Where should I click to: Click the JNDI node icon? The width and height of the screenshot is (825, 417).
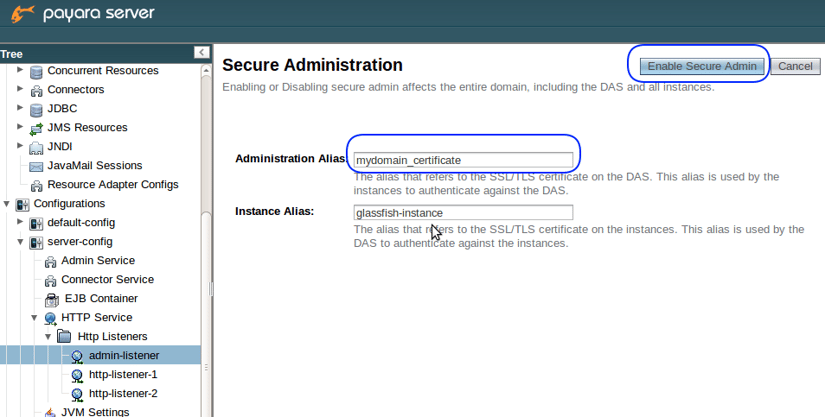coord(36,147)
